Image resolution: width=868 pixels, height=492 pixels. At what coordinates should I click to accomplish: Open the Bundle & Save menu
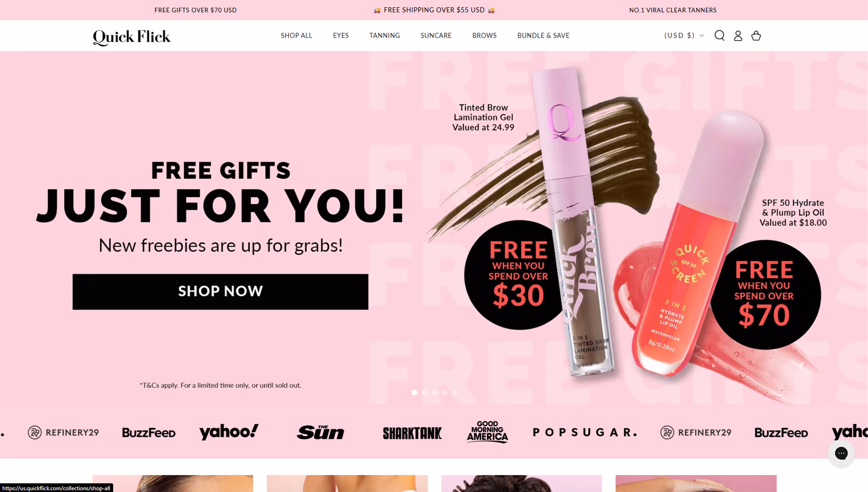click(543, 36)
